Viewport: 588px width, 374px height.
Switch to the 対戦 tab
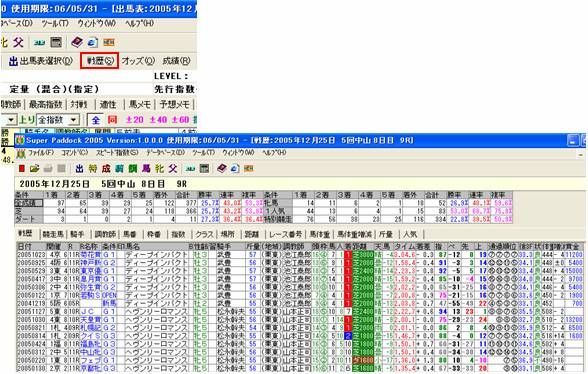coord(79,104)
